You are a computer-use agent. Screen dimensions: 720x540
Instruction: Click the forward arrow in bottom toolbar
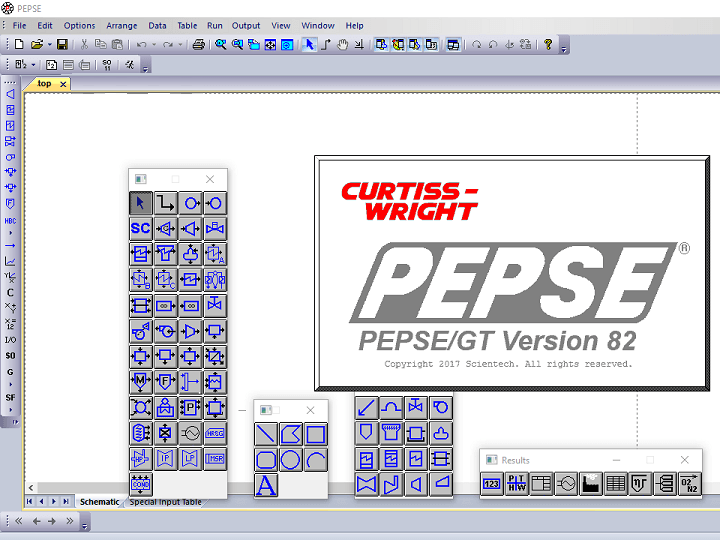pyautogui.click(x=52, y=521)
